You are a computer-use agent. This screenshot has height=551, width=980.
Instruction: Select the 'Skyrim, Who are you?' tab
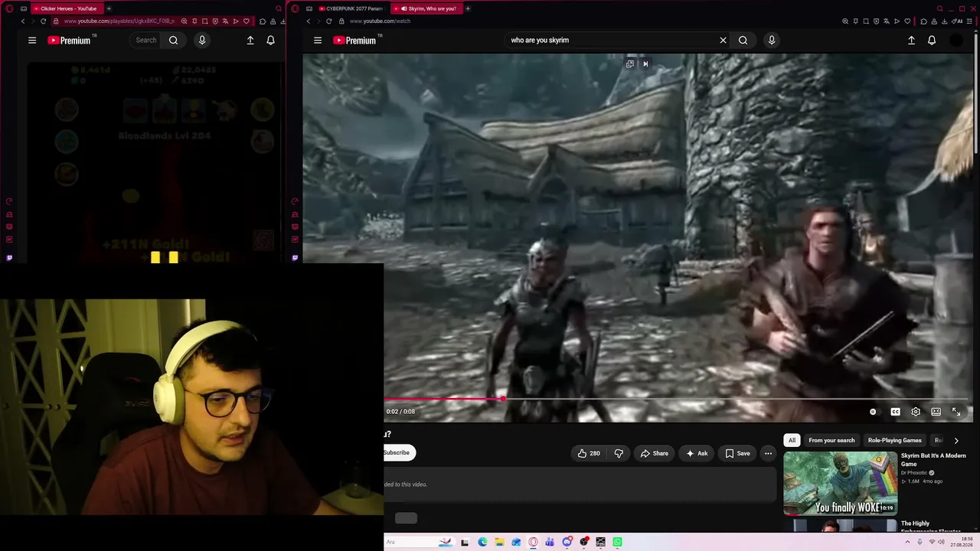point(427,8)
